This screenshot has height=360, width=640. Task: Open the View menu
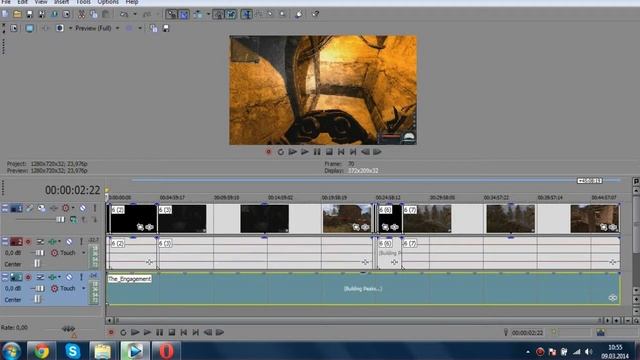41,2
